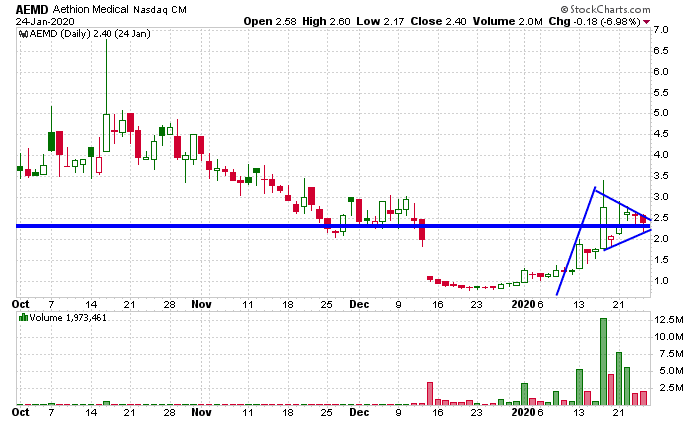This screenshot has height=421, width=700.
Task: Click the candlestick icon beside AEMD (Daily)
Action: 24,34
